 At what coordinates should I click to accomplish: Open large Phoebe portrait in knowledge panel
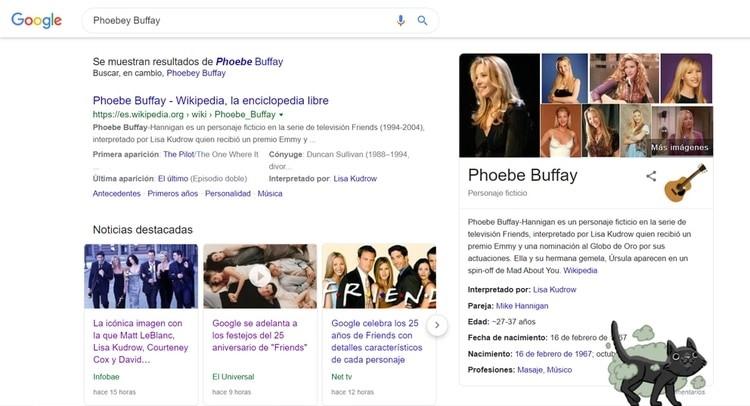click(x=499, y=105)
